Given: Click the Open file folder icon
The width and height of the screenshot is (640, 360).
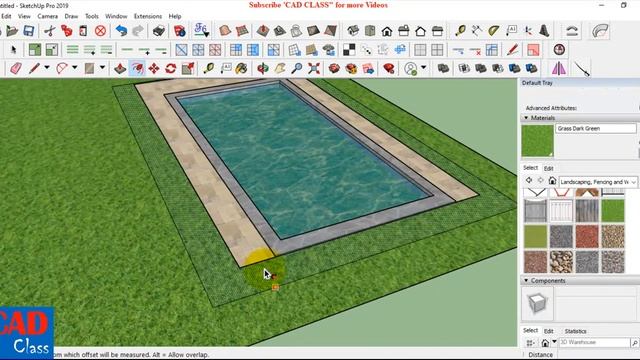Looking at the screenshot, I should pyautogui.click(x=12, y=31).
